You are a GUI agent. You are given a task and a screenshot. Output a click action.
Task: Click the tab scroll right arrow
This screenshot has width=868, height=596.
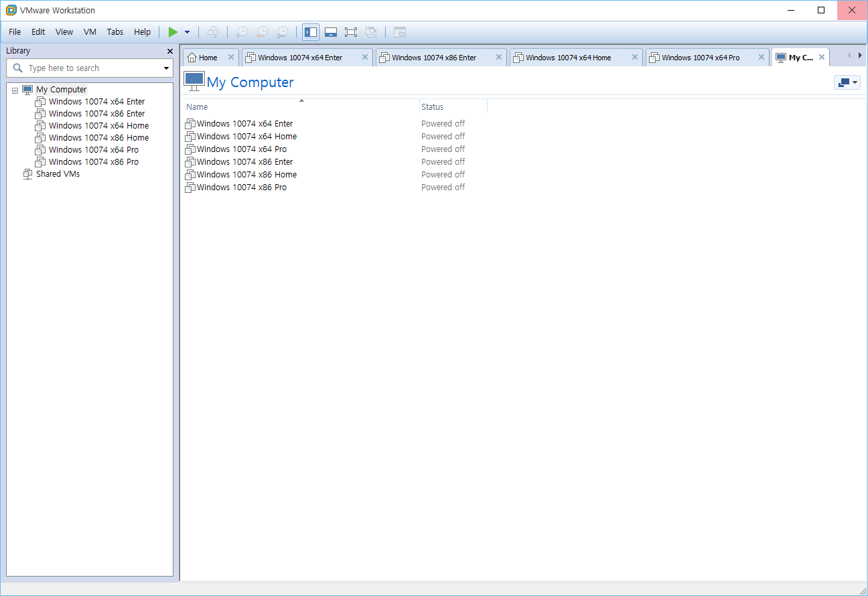click(860, 56)
